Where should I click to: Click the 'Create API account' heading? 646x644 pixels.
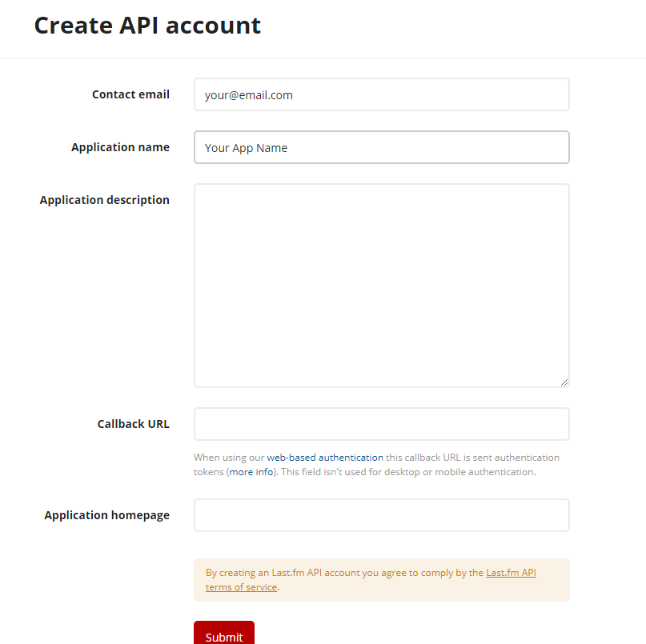point(147,26)
